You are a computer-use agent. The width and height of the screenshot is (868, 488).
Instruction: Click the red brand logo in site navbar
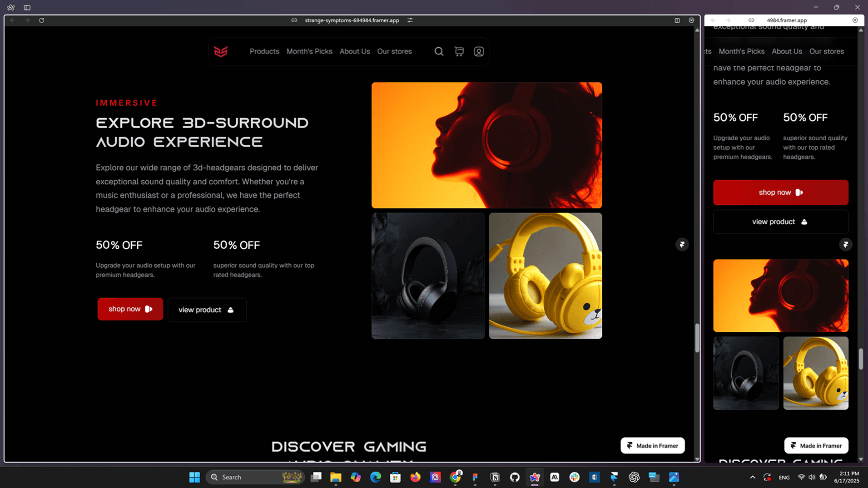[221, 51]
